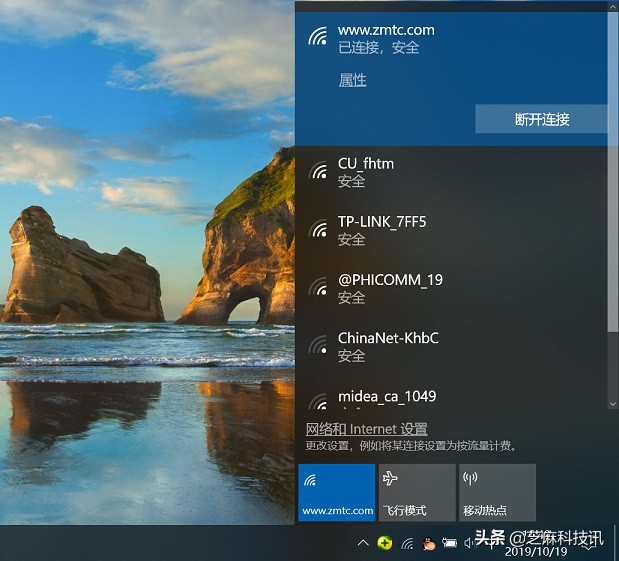Click the battery power tray icon
The width and height of the screenshot is (619, 561).
[x=450, y=544]
